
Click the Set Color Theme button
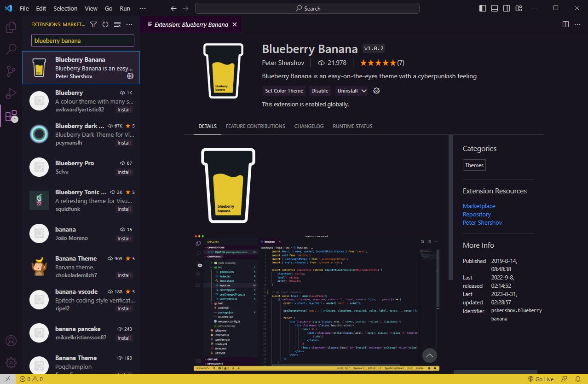(284, 91)
